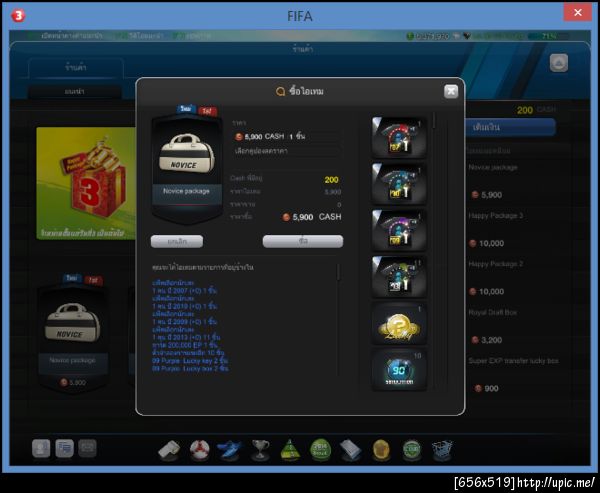This screenshot has width=600, height=493.
Task: Click the eject arrow icon at top right of shop
Action: click(559, 63)
